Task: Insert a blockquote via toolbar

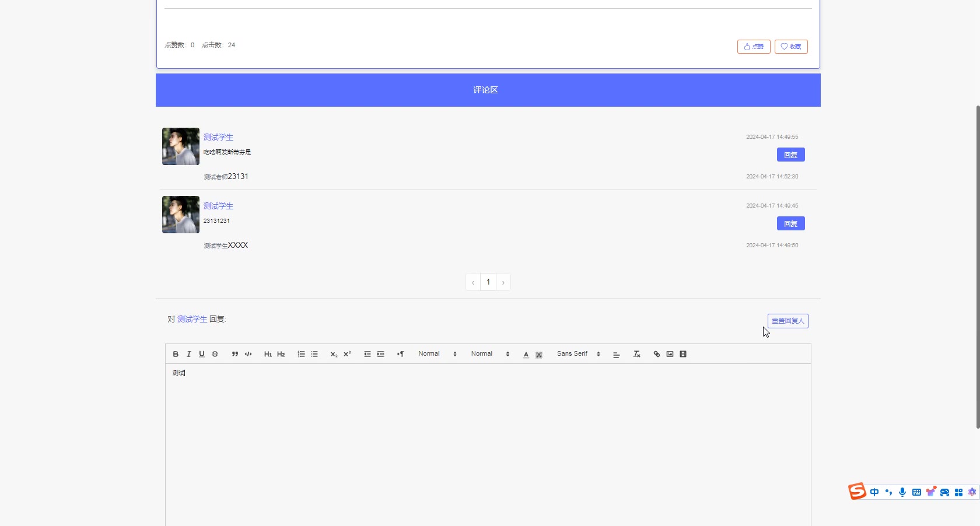Action: [x=235, y=354]
